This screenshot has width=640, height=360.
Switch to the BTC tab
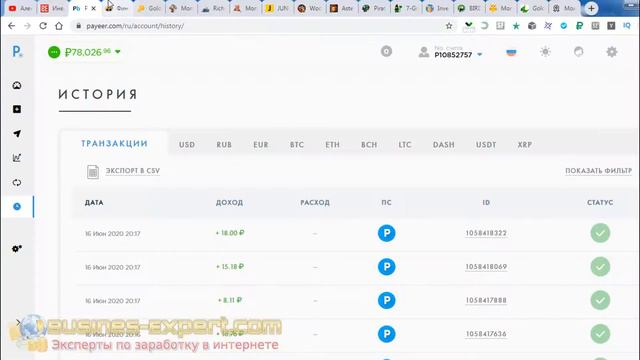pos(297,144)
